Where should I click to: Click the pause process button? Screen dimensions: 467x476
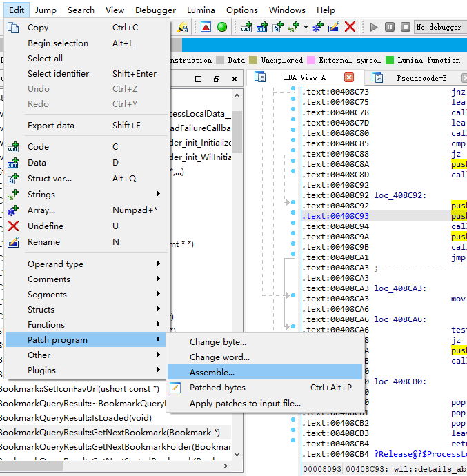[390, 27]
